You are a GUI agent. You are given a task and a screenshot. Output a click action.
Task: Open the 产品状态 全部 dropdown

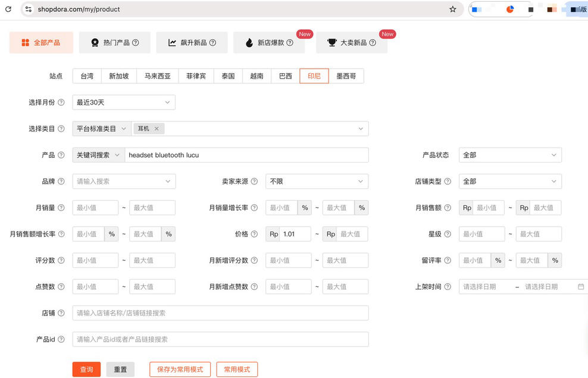tap(510, 155)
